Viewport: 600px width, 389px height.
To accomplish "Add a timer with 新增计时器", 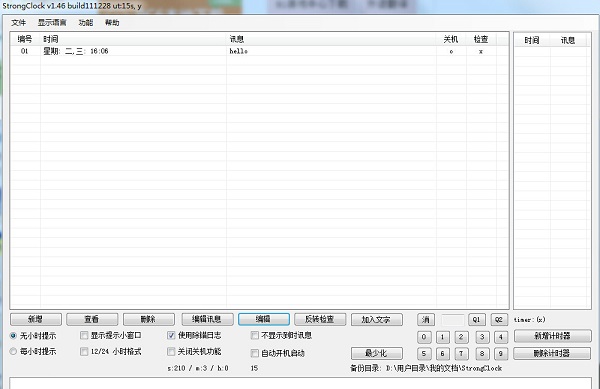I will [x=553, y=336].
